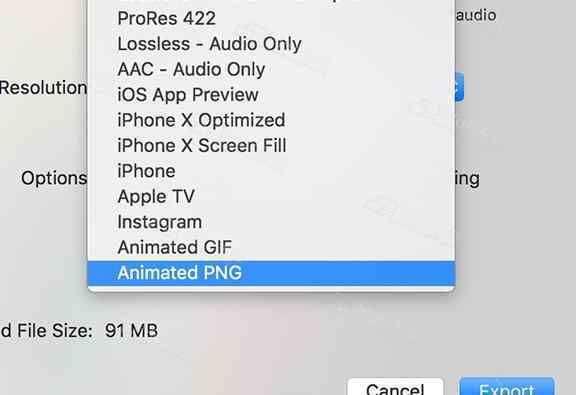Select highlighted Animated PNG entry

[x=271, y=273]
